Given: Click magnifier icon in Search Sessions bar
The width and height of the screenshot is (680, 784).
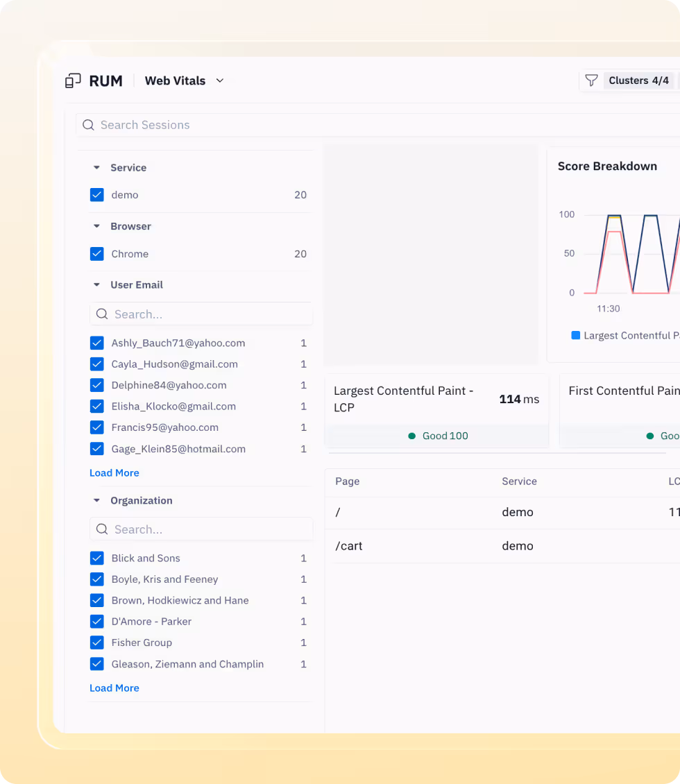Looking at the screenshot, I should pyautogui.click(x=88, y=125).
